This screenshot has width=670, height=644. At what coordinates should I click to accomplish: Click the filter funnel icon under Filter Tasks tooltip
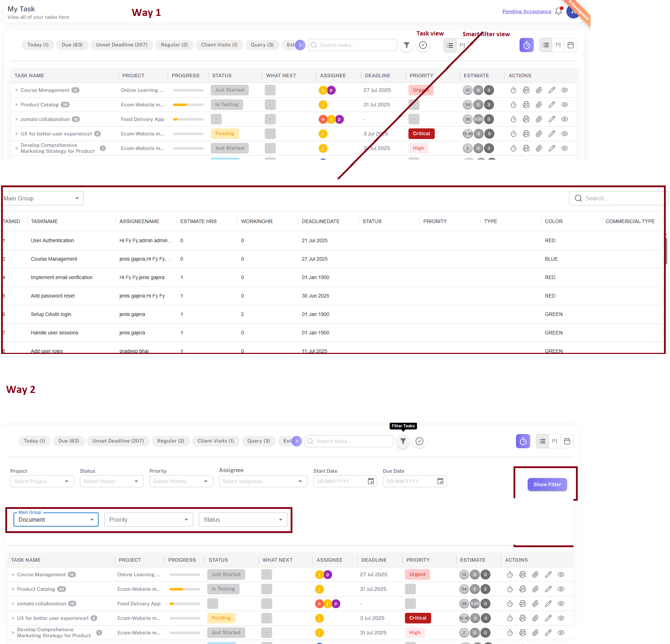coord(403,441)
